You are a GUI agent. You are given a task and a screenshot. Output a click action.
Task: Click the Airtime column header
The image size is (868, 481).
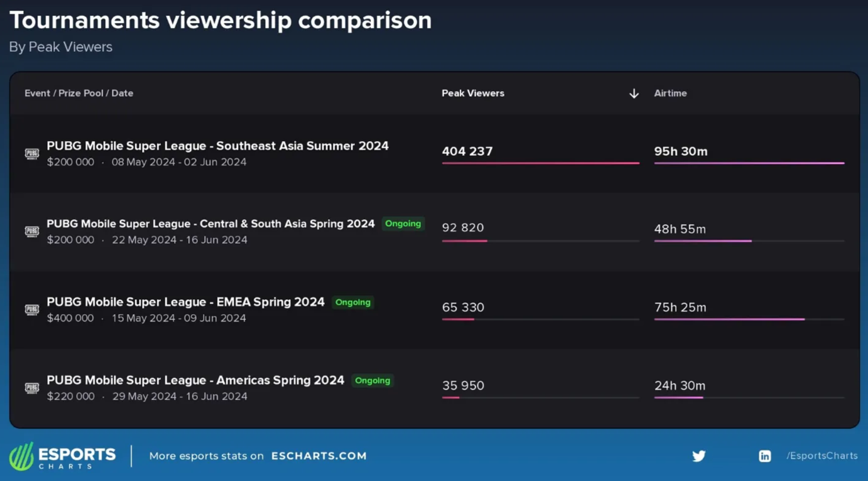(x=670, y=93)
